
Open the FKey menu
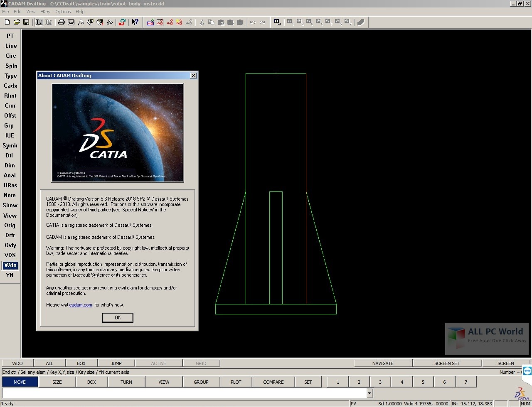click(45, 12)
